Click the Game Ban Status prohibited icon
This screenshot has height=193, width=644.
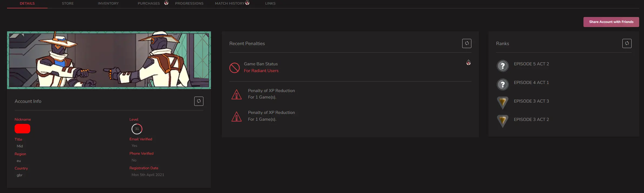(234, 68)
